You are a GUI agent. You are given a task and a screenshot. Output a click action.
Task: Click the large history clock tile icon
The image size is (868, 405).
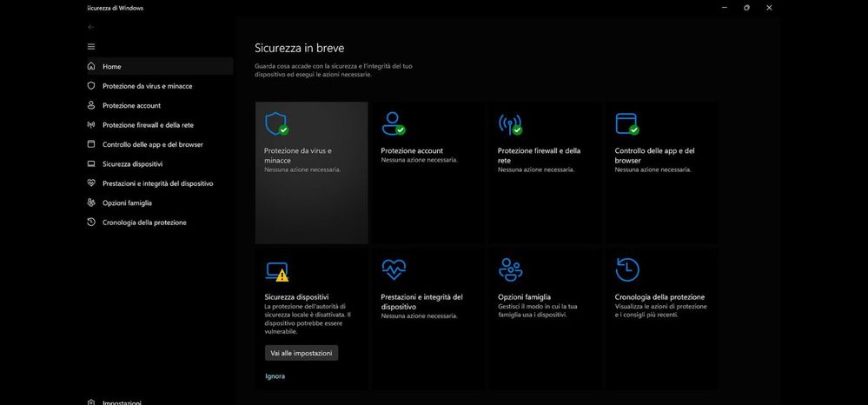tap(627, 269)
